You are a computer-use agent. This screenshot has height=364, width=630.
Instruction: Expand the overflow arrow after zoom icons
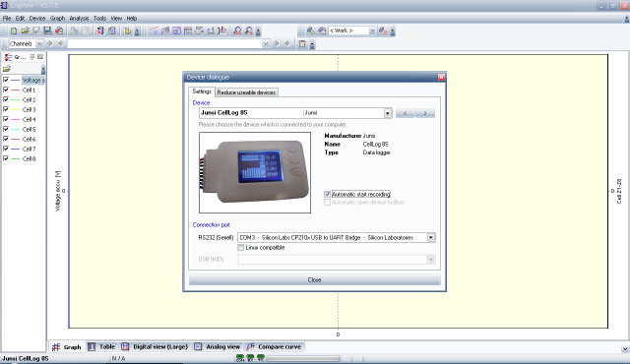pos(258,31)
